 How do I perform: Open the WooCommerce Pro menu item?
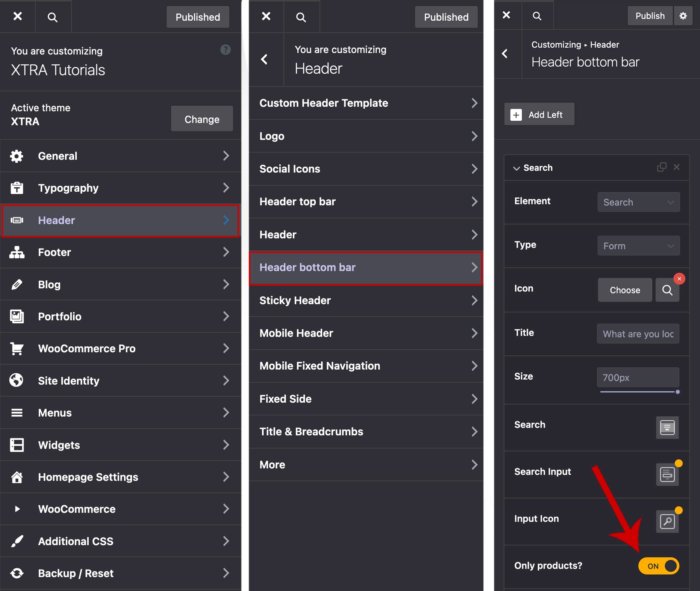coord(120,349)
